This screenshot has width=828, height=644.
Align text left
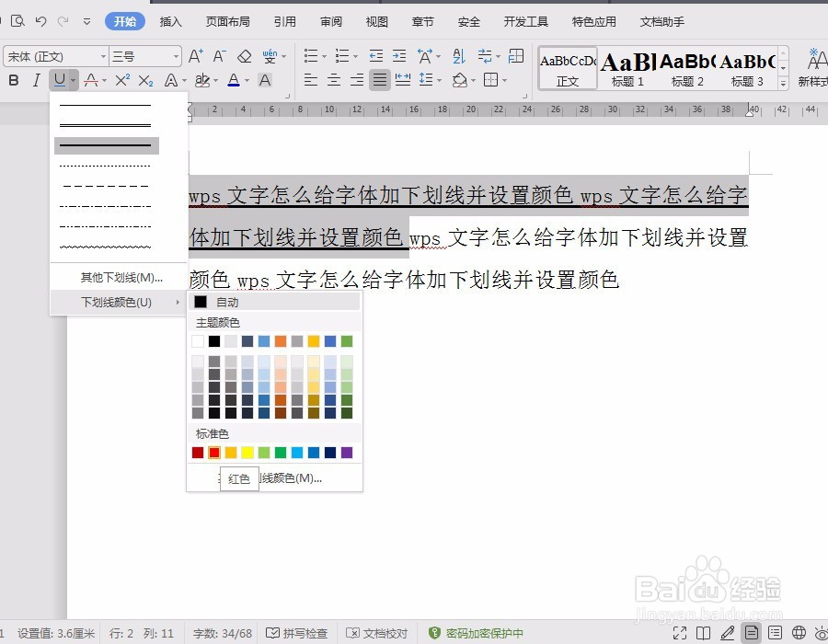[311, 80]
